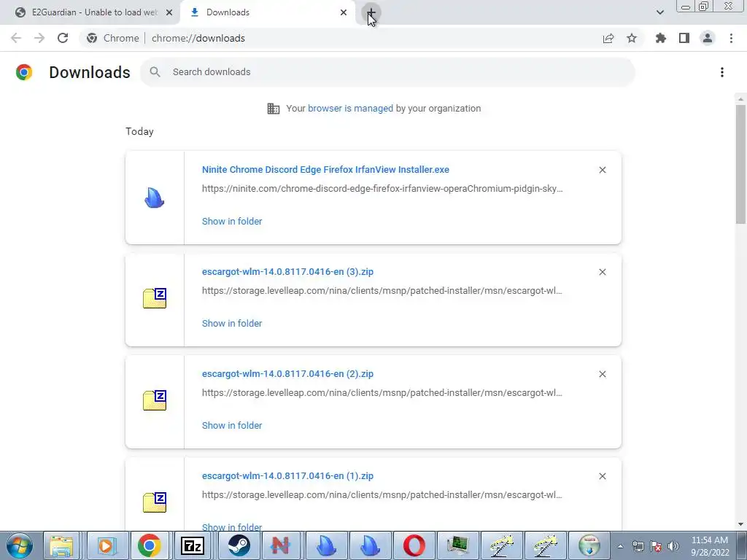The image size is (747, 560).
Task: Open the red N app in taskbar
Action: click(x=280, y=545)
